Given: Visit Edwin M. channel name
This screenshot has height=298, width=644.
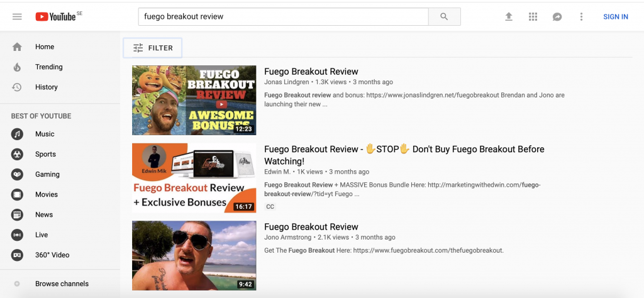Looking at the screenshot, I should click(x=277, y=172).
